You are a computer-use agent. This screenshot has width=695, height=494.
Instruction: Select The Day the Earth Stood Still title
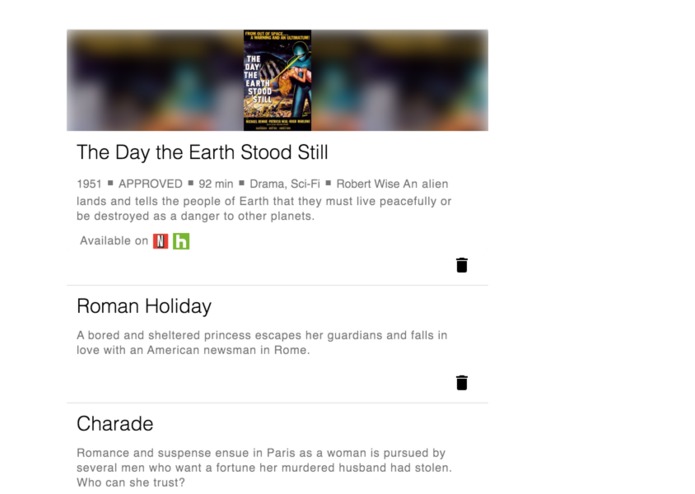tap(202, 152)
